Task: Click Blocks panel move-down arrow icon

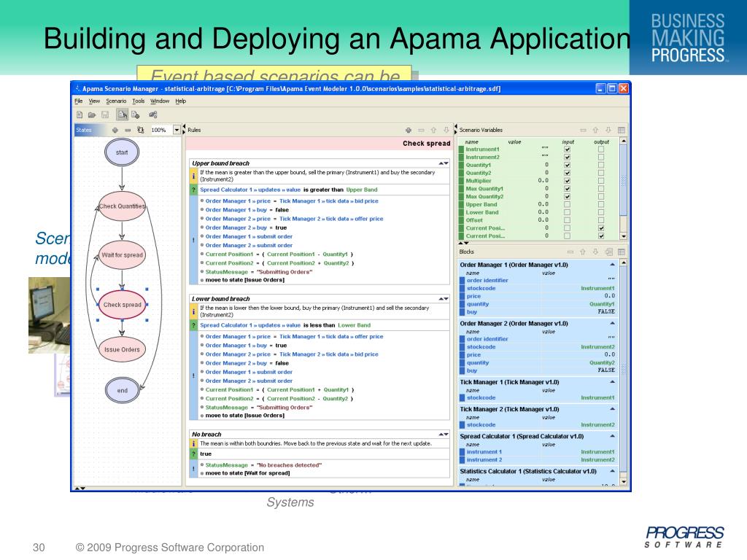Action: tap(595, 252)
